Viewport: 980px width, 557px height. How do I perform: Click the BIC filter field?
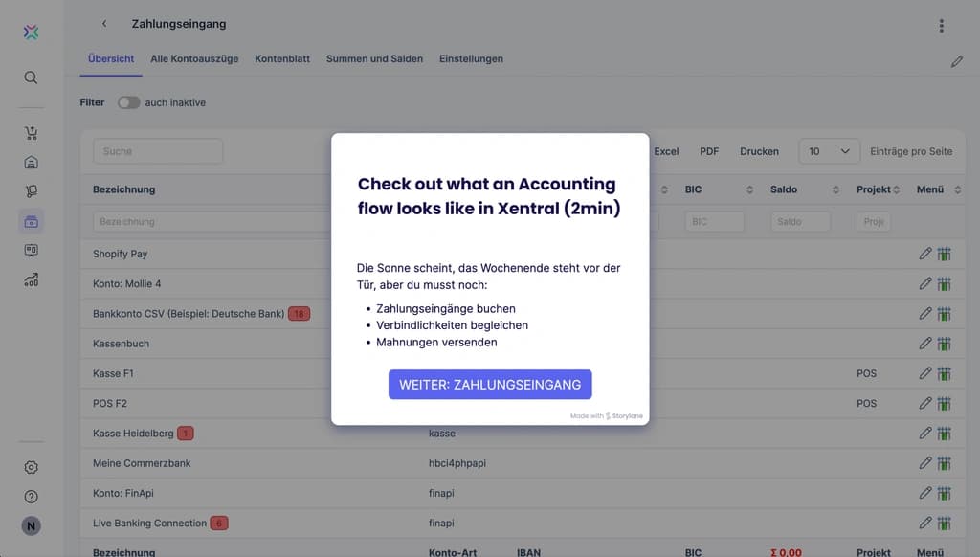click(x=714, y=221)
